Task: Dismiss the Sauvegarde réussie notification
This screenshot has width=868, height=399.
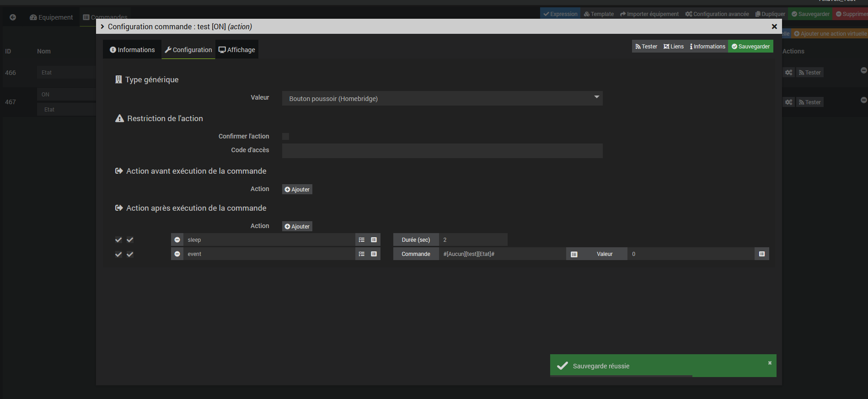Action: click(x=770, y=363)
